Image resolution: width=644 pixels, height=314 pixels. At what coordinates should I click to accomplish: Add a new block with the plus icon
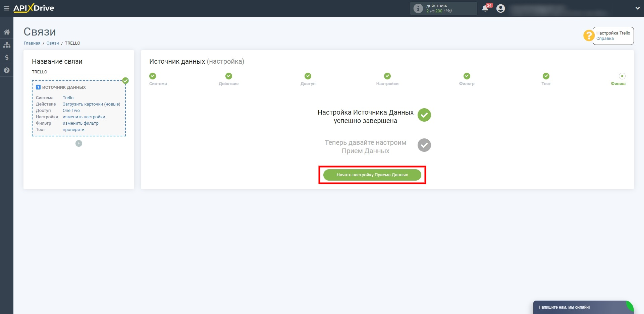[79, 143]
